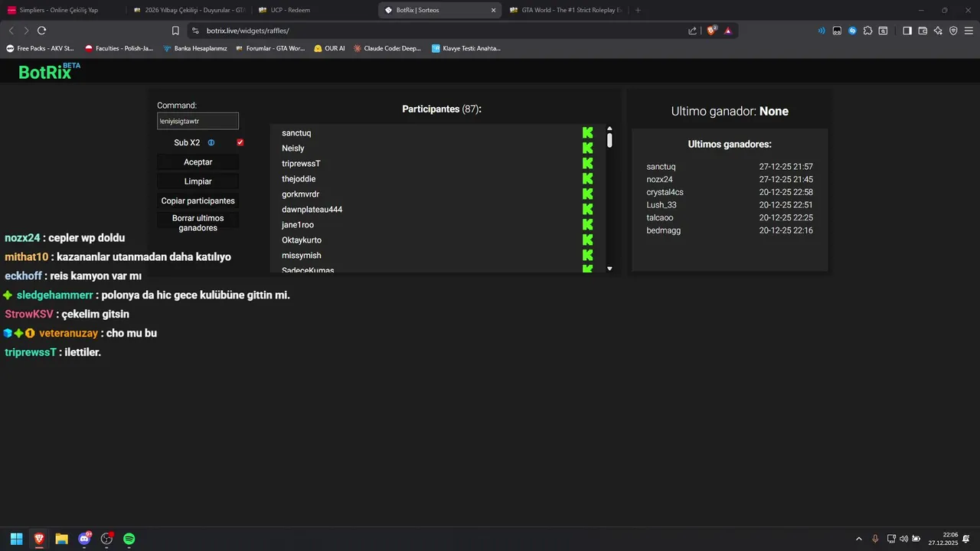Go forward with the browser forward arrow
The image size is (980, 551).
pyautogui.click(x=26, y=31)
